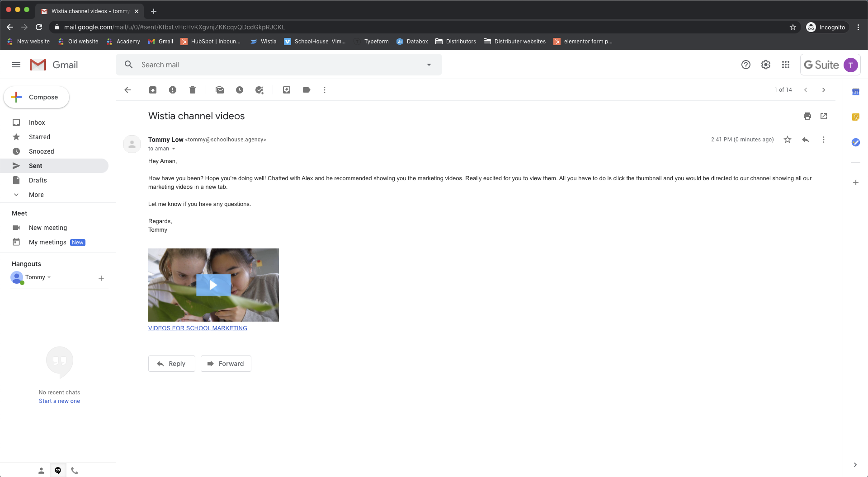
Task: Go back to Sent list arrow
Action: pyautogui.click(x=127, y=90)
